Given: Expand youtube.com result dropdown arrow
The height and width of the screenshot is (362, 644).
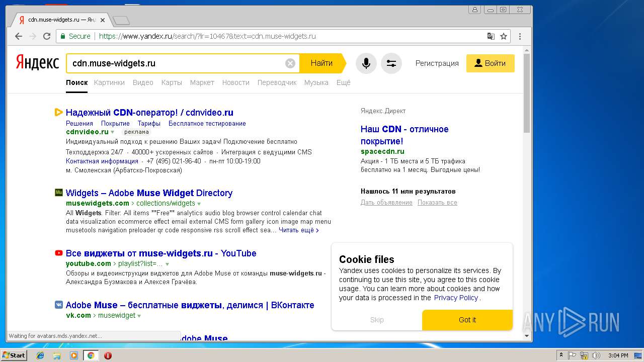Looking at the screenshot, I should (167, 264).
